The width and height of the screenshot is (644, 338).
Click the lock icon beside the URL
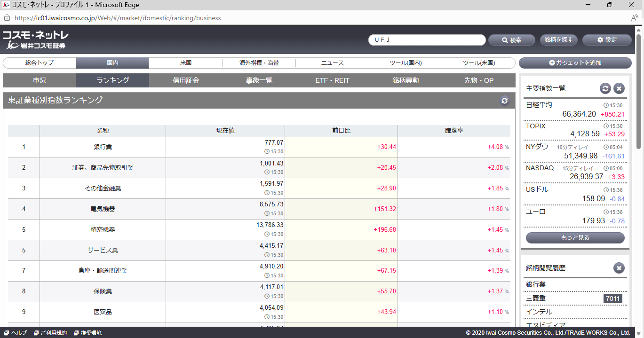click(x=7, y=18)
